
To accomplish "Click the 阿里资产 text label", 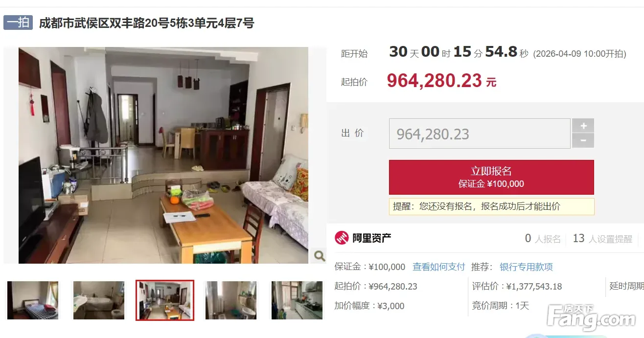I will coord(372,238).
